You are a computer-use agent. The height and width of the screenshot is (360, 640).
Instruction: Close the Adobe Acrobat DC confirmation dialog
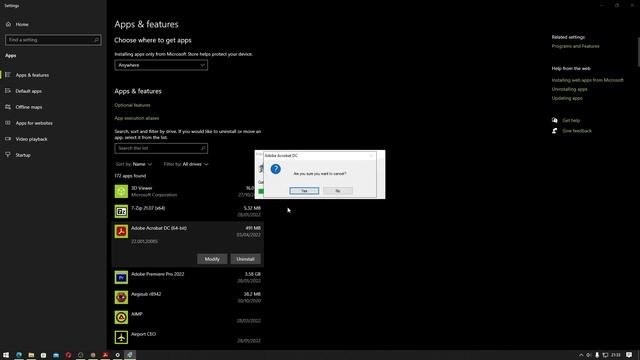371,156
